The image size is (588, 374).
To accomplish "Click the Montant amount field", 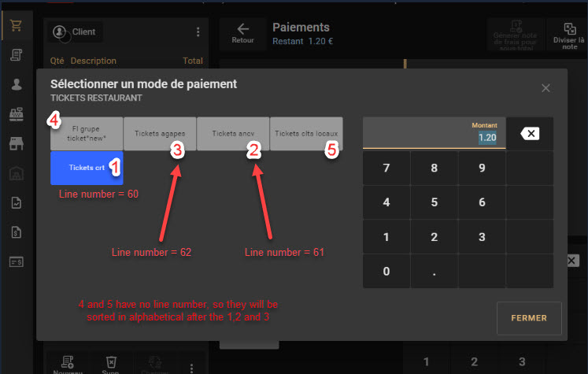I will click(435, 133).
